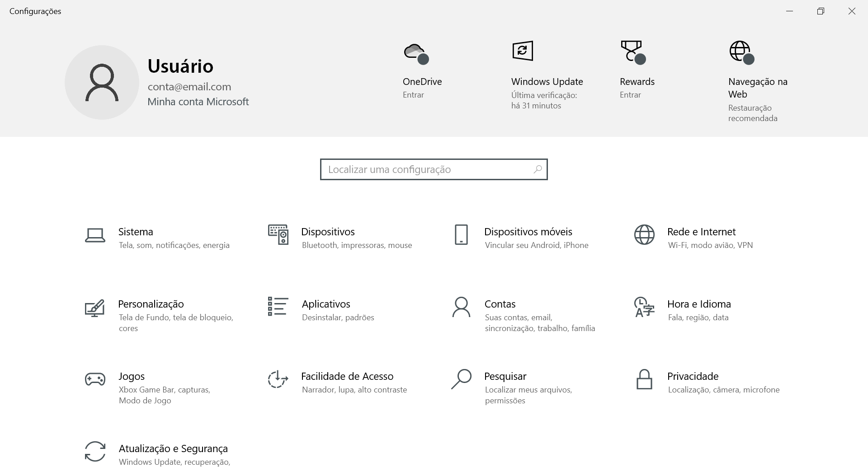Viewport: 868px width, 467px height.
Task: Click the Rede e Internet globe icon
Action: (x=644, y=235)
